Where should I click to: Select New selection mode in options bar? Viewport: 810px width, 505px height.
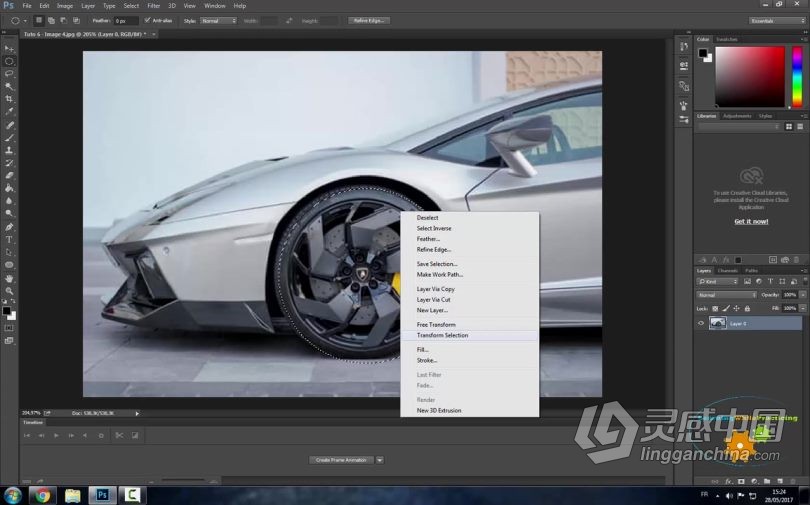point(39,21)
